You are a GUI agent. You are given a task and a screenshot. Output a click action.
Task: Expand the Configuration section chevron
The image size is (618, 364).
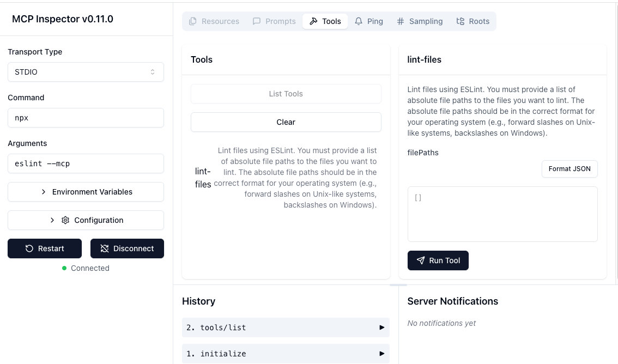pos(52,220)
